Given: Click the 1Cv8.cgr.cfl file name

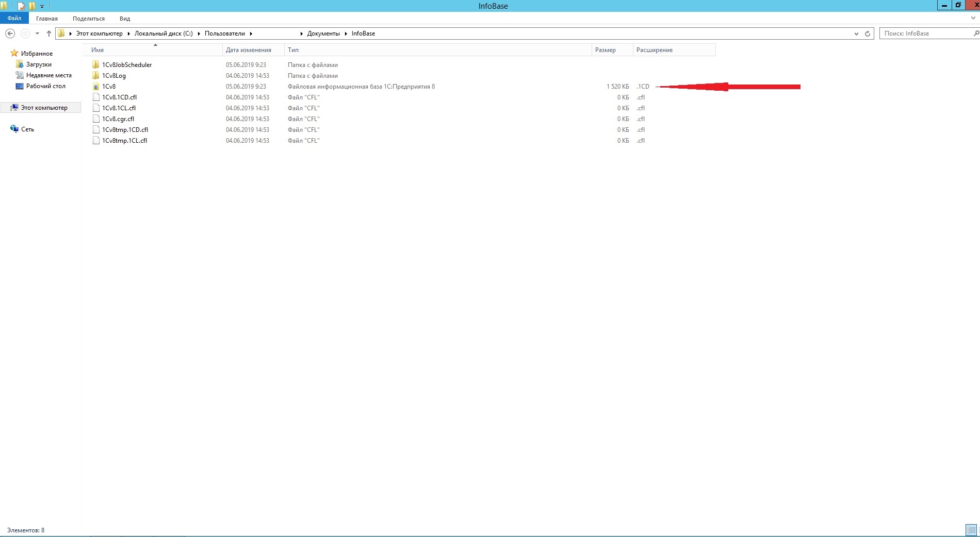Looking at the screenshot, I should [118, 119].
